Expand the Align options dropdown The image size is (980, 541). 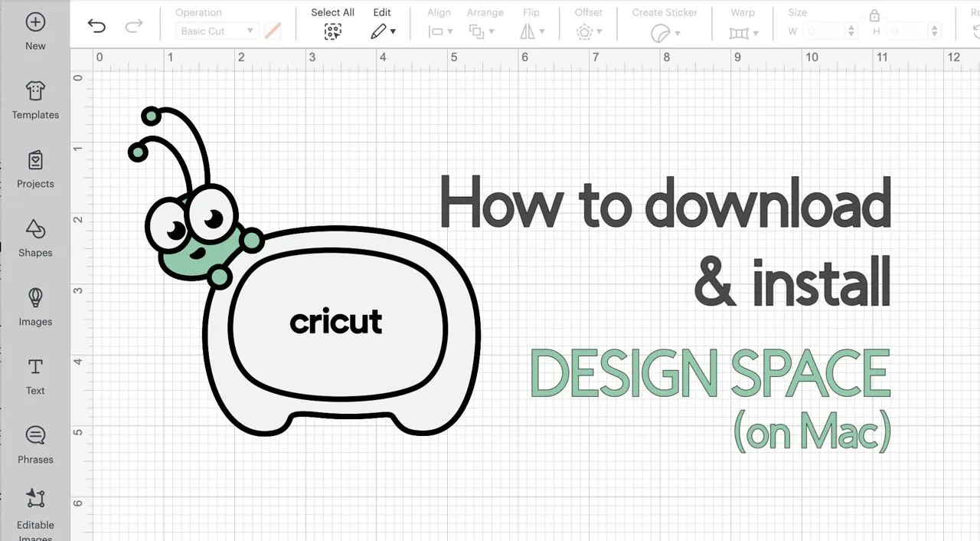[439, 31]
